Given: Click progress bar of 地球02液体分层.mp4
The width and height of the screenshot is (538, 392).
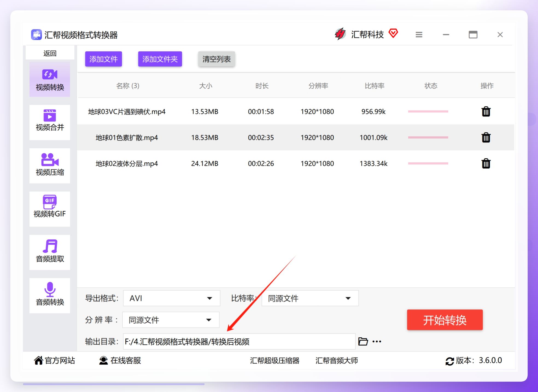Looking at the screenshot, I should point(428,163).
